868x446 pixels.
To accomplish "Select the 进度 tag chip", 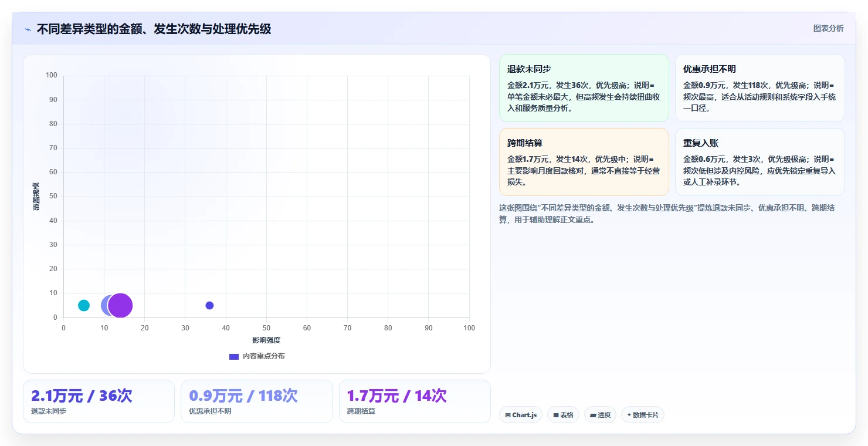I will [x=600, y=415].
